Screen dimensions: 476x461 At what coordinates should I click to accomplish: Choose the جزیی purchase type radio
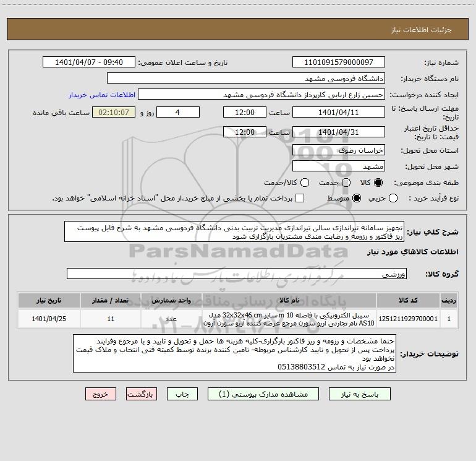(393, 198)
